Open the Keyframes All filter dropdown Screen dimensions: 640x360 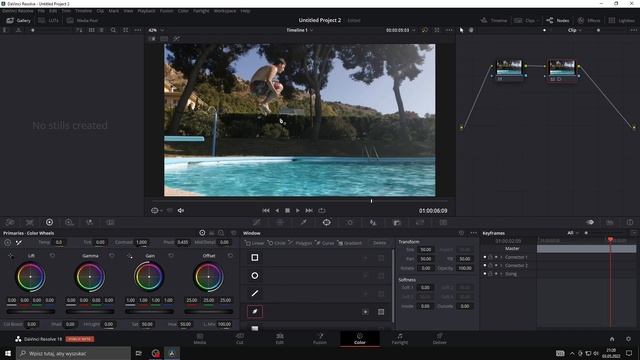tap(573, 233)
